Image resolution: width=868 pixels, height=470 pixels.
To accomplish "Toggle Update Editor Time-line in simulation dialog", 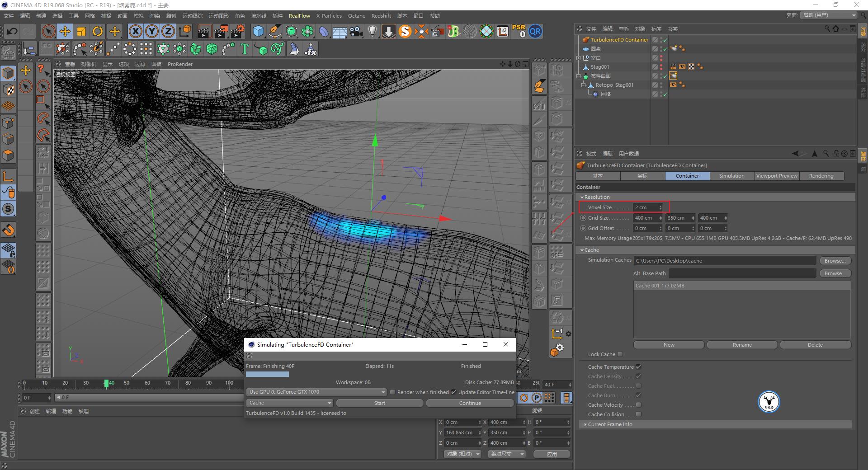I will coord(454,392).
